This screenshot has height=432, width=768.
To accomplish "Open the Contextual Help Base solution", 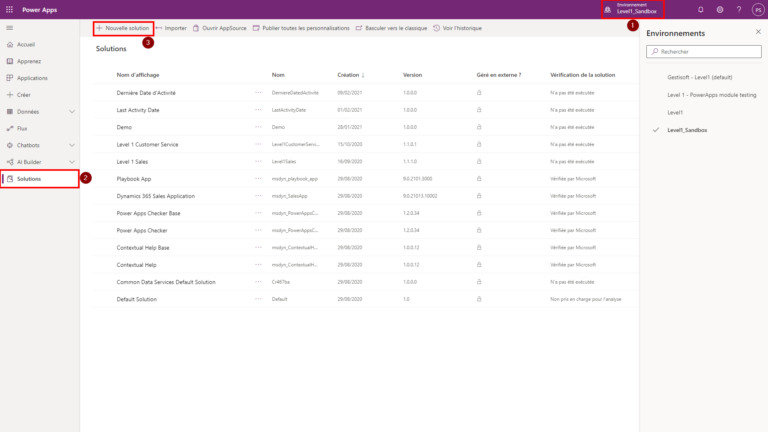I will [143, 248].
